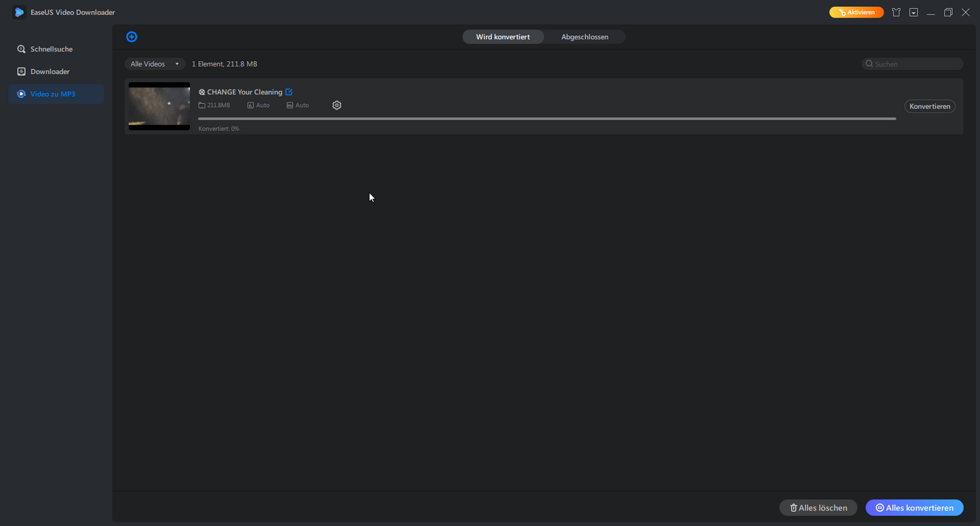Switch to the Abgeschlossen tab

(x=585, y=37)
